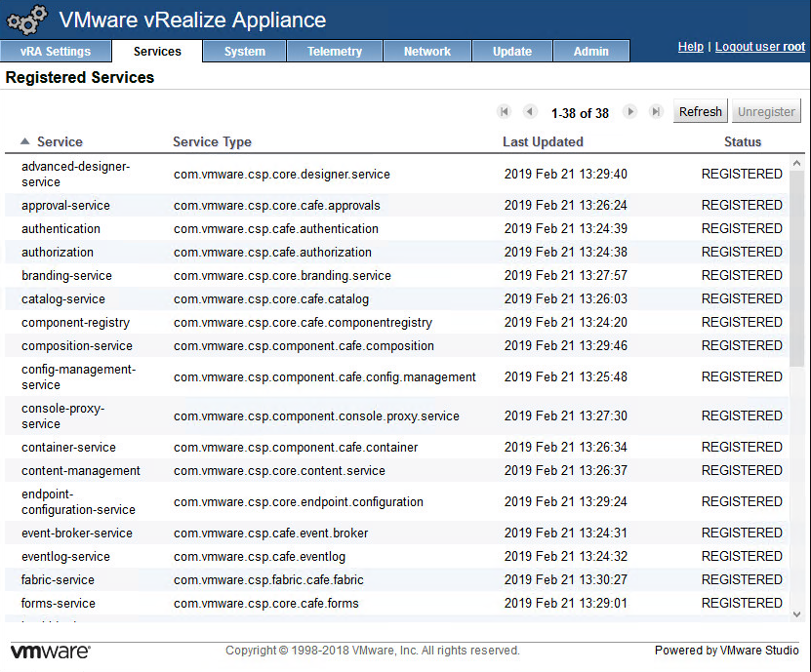Click the gears logo icon in header

click(x=27, y=20)
